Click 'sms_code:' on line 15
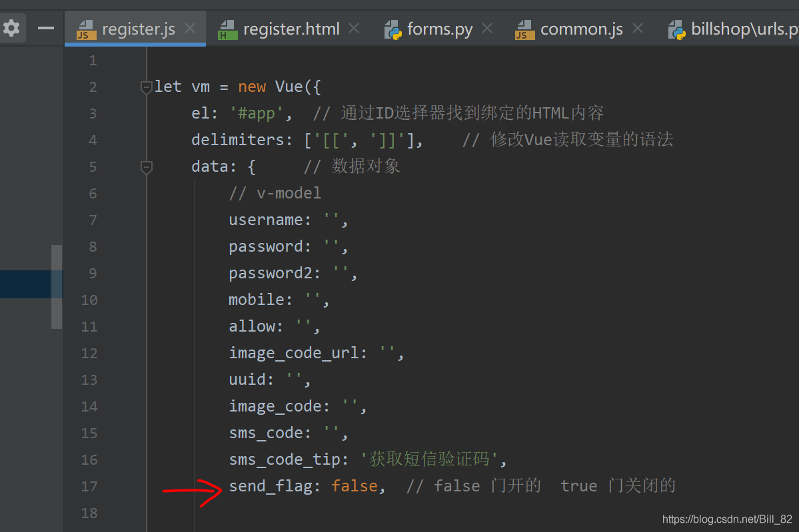Viewport: 799px width, 532px height. (x=270, y=433)
